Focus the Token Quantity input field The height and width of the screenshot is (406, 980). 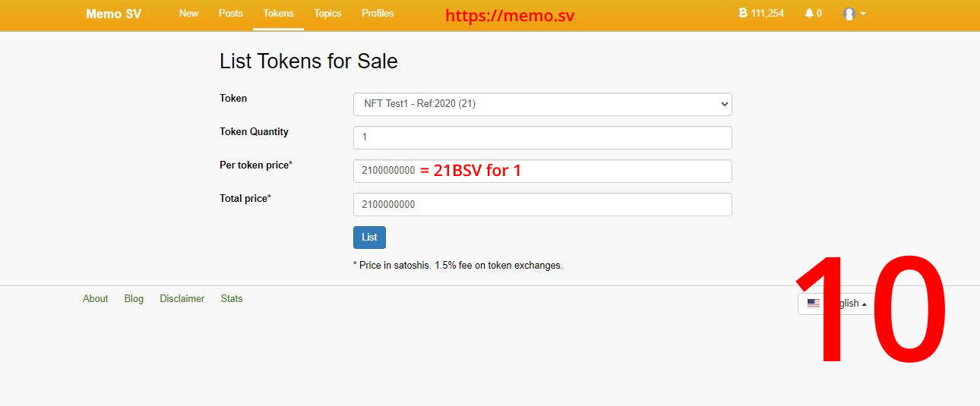coord(542,137)
